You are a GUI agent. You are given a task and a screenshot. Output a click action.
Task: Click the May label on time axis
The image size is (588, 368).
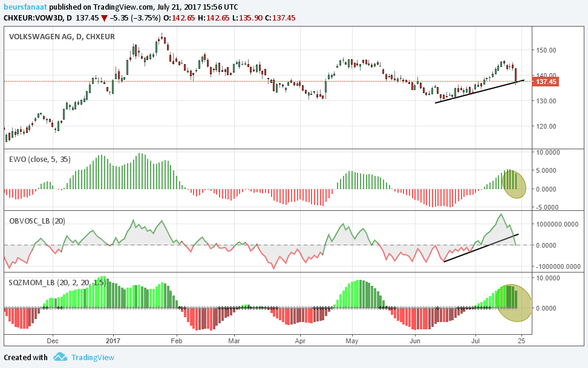click(x=351, y=341)
